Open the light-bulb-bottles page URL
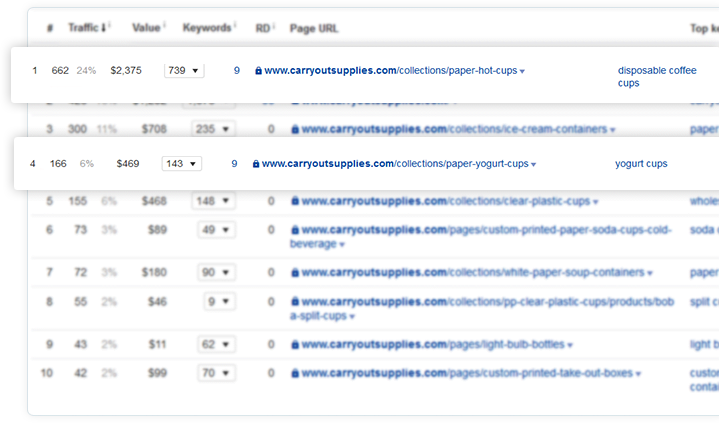Viewport: 719px width, 423px height. pos(433,345)
